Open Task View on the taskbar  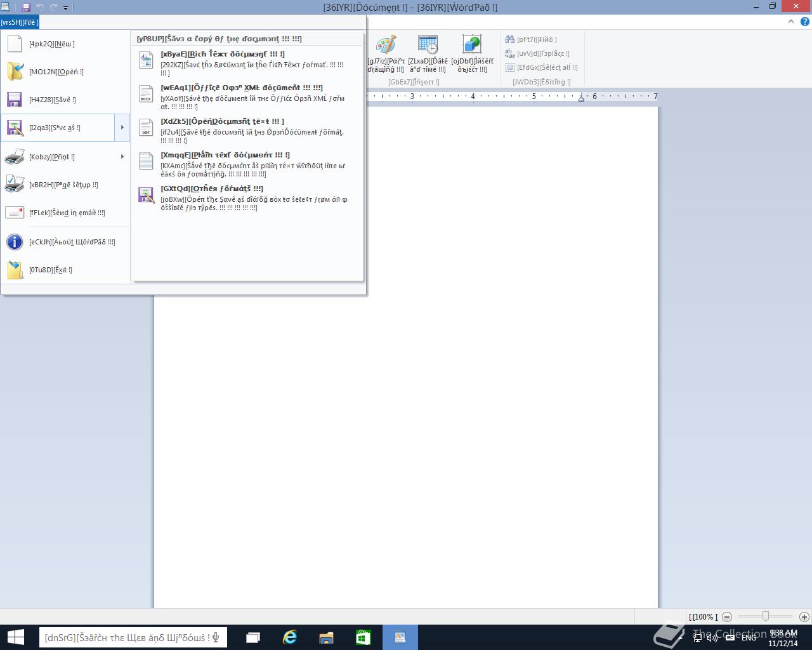(x=253, y=637)
